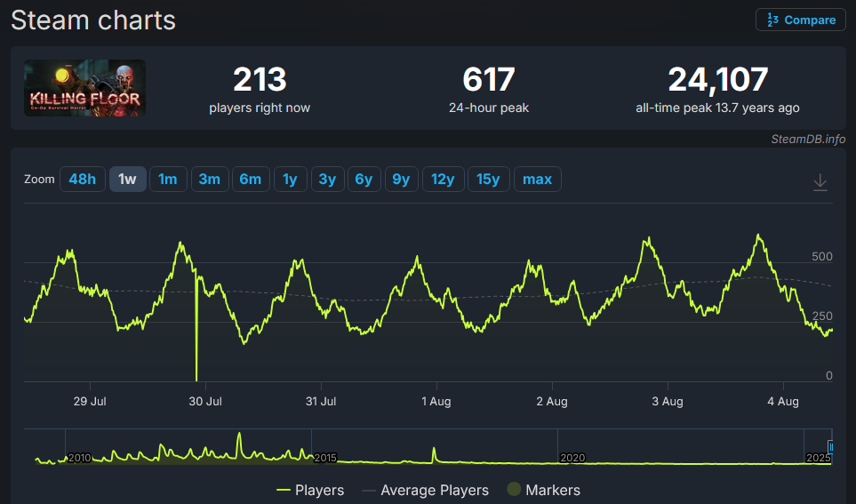Set chart zoom to 6m

(x=251, y=179)
